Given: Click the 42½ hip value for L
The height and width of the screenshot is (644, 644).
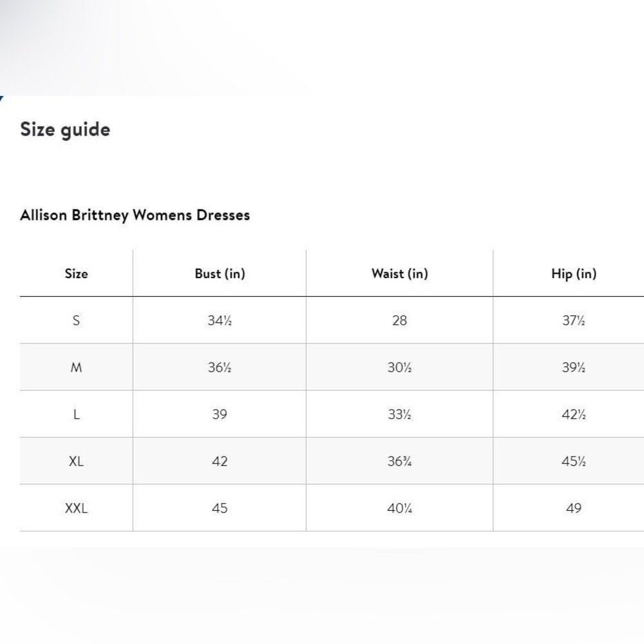Looking at the screenshot, I should [574, 414].
